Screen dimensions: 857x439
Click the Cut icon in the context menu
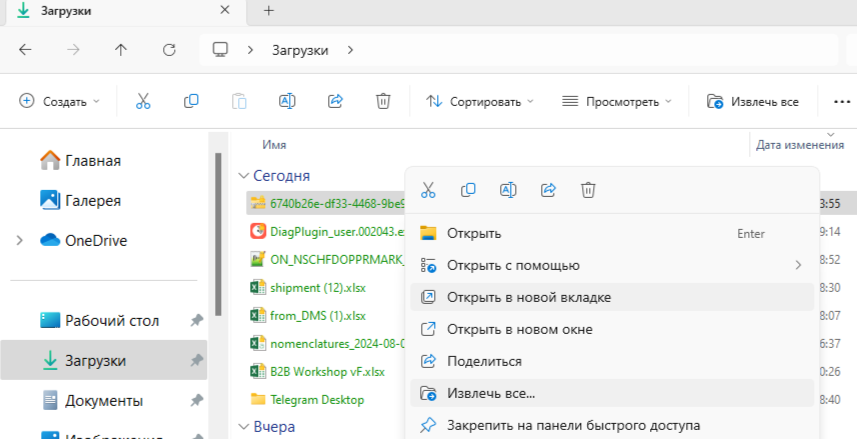coord(428,190)
